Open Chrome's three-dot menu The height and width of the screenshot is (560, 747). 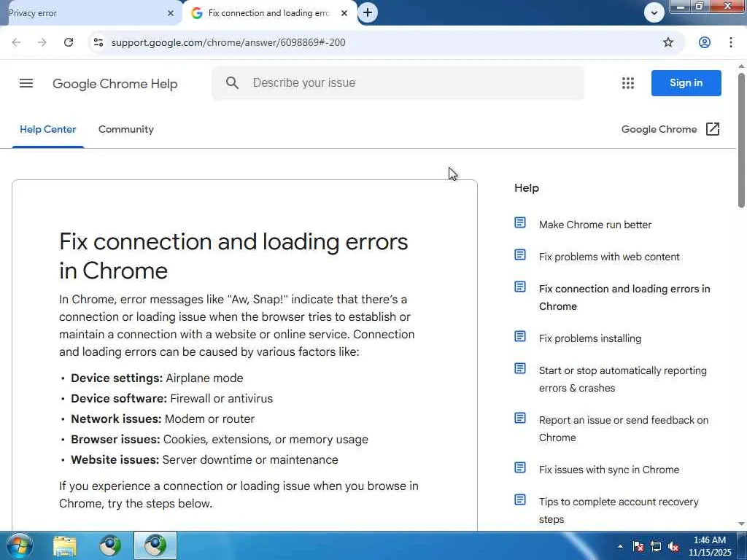(731, 42)
